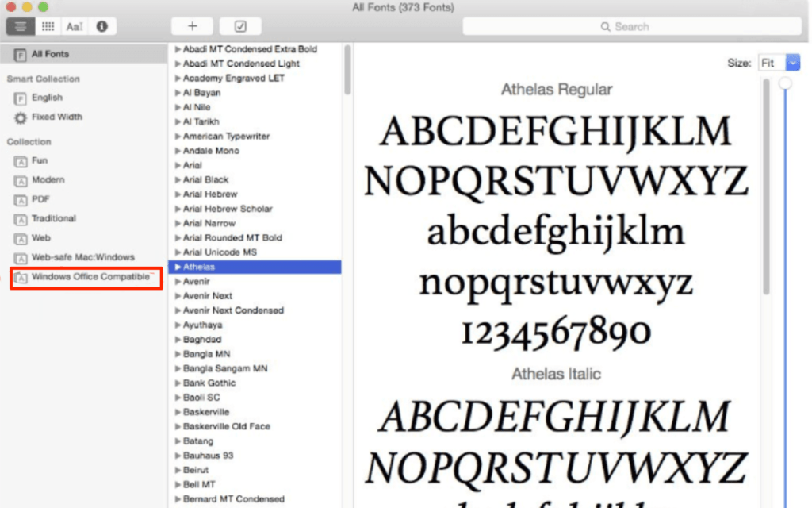The height and width of the screenshot is (508, 812).
Task: Expand the Baskerville font family triangle
Action: [x=178, y=412]
